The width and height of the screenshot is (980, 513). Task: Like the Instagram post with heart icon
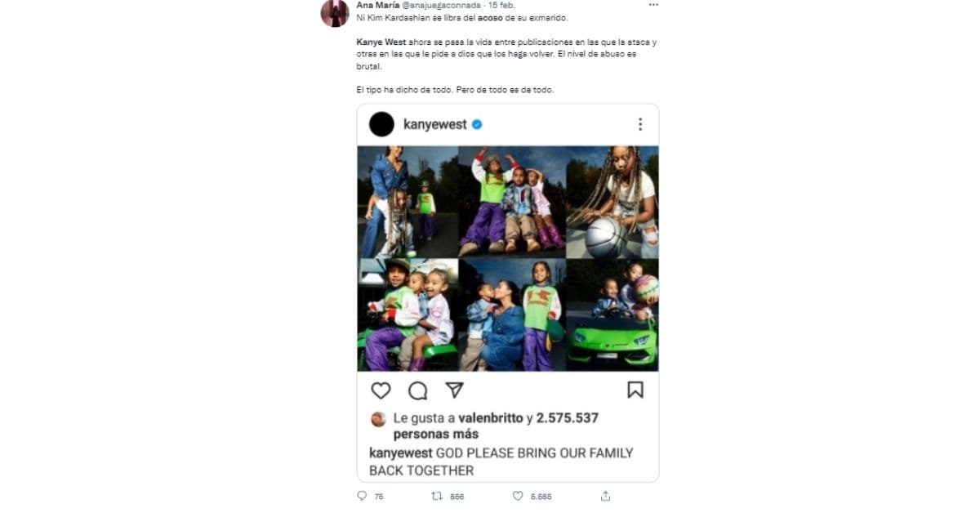click(x=381, y=390)
